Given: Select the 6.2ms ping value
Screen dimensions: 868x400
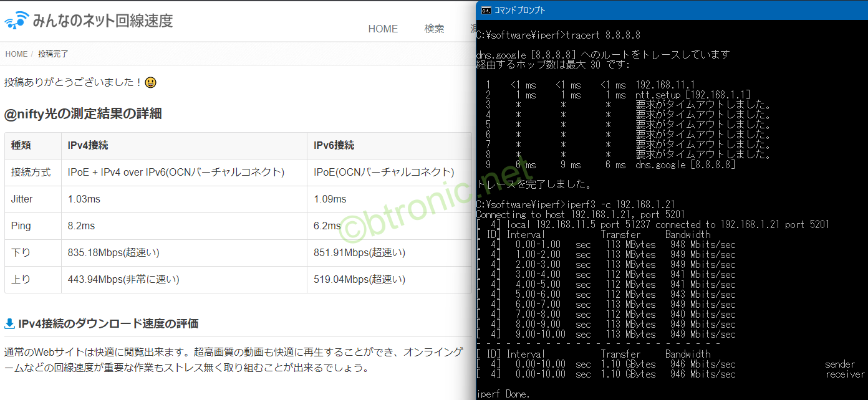Looking at the screenshot, I should point(327,226).
